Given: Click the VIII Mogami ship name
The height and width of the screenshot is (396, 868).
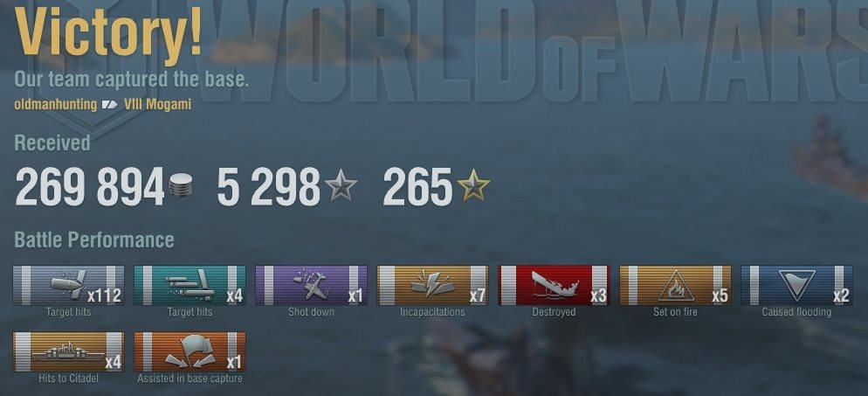Looking at the screenshot, I should pos(157,104).
